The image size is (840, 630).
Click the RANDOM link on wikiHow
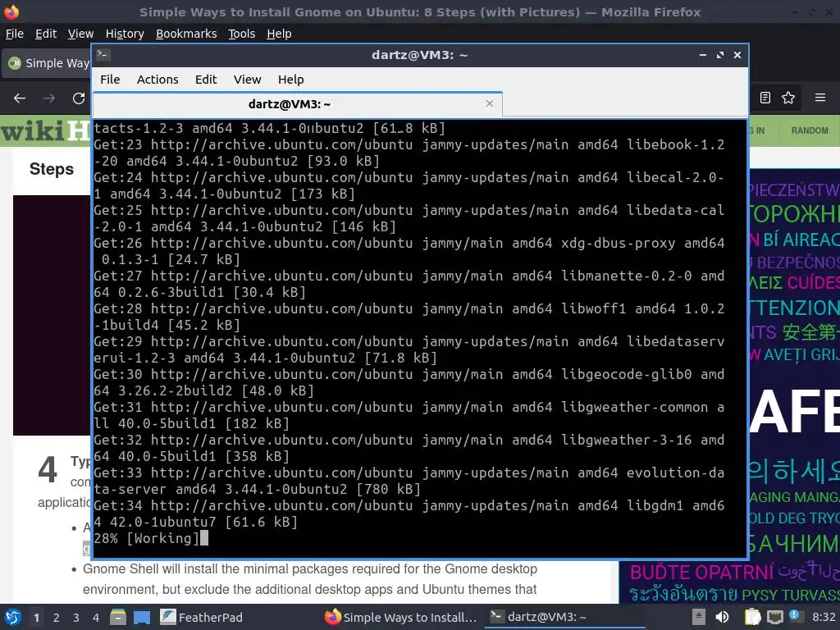pyautogui.click(x=810, y=130)
